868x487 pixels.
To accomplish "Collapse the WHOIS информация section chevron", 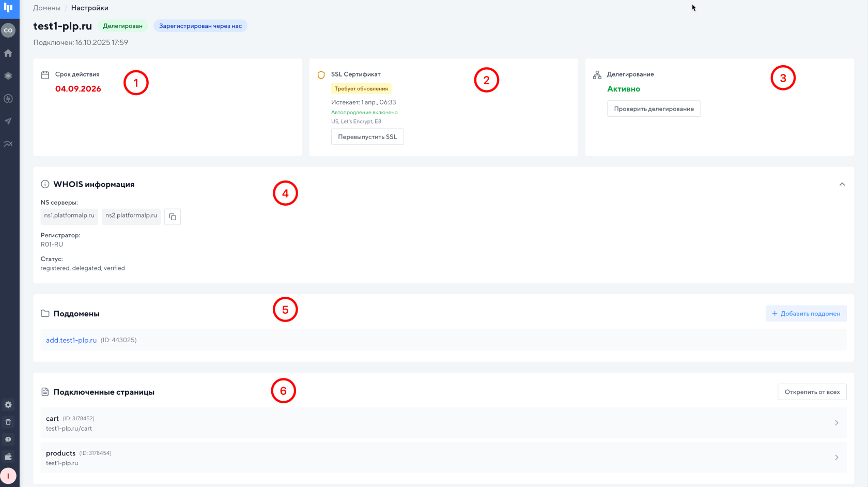I will point(842,184).
